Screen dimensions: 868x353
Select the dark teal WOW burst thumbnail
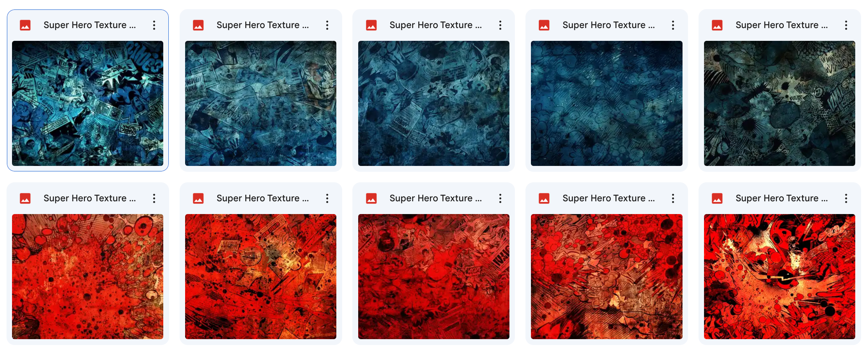779,103
